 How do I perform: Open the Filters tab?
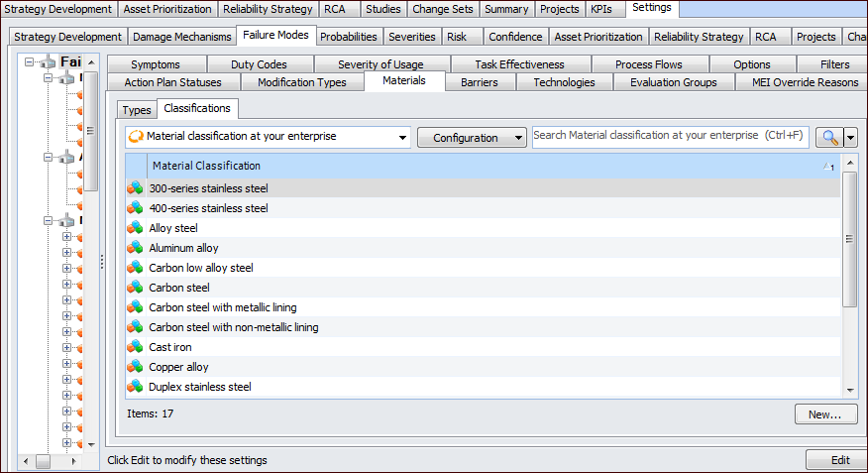(834, 64)
